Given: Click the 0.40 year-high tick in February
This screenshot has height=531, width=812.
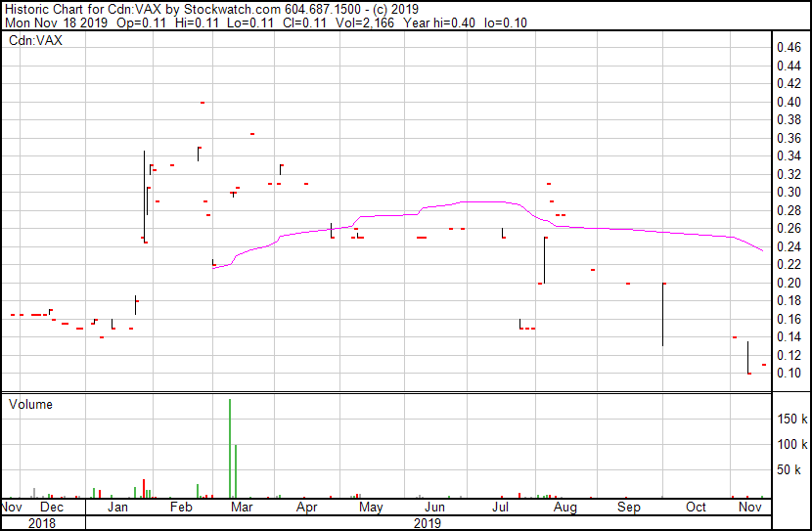Looking at the screenshot, I should click(203, 103).
